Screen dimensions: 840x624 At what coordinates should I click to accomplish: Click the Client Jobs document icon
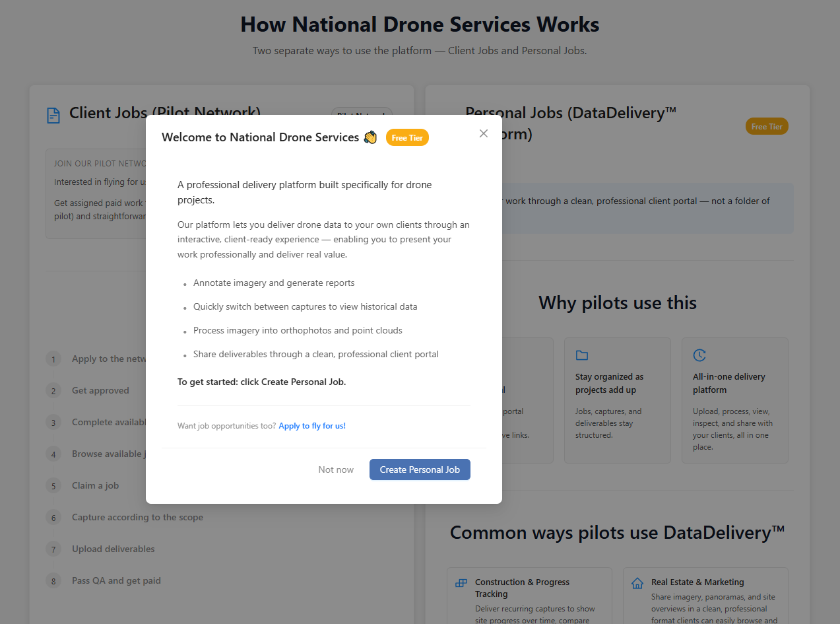pyautogui.click(x=53, y=115)
